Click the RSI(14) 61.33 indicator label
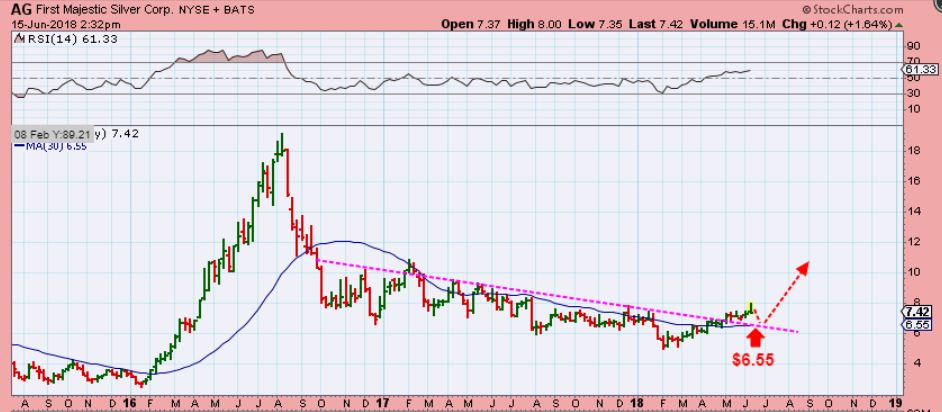This screenshot has height=412, width=942. coord(65,39)
